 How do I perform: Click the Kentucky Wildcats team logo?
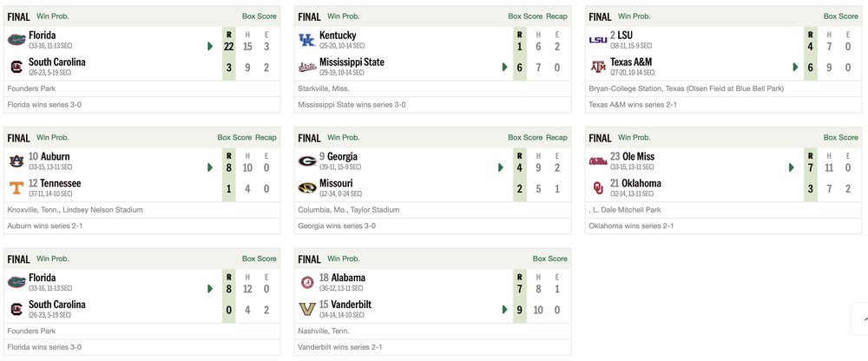[306, 40]
